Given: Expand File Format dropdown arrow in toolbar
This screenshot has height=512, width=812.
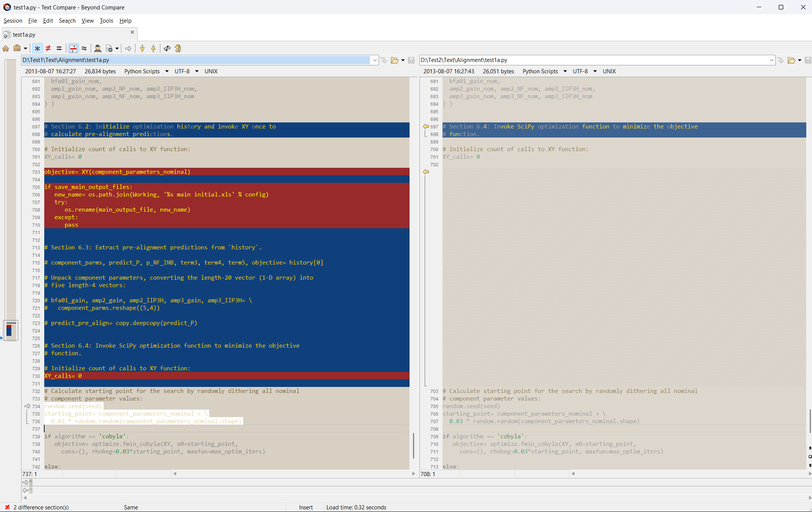Looking at the screenshot, I should click(117, 48).
